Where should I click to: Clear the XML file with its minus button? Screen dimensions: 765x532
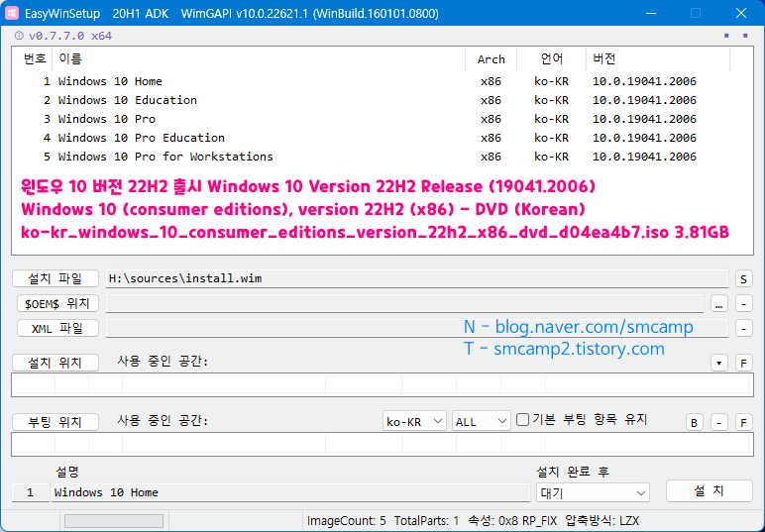pos(743,328)
